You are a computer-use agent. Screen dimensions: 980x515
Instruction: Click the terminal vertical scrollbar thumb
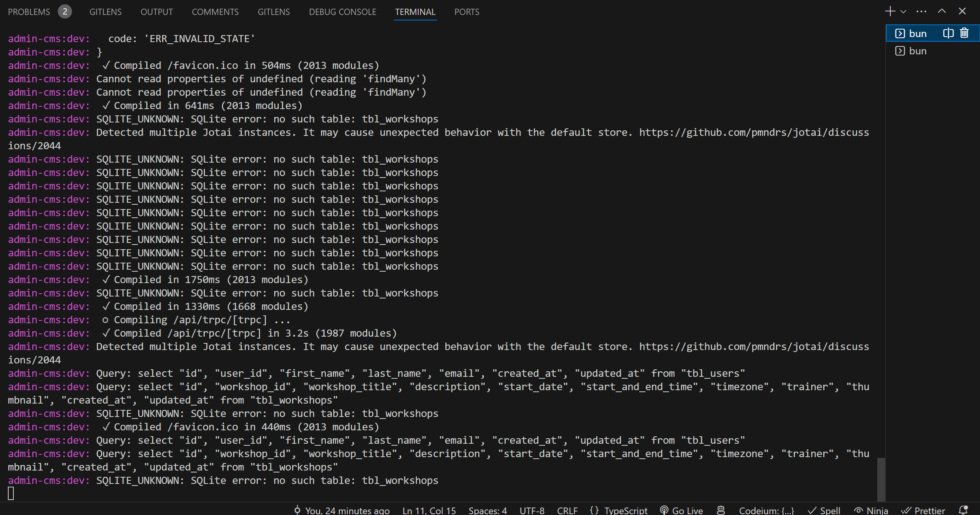tap(881, 480)
